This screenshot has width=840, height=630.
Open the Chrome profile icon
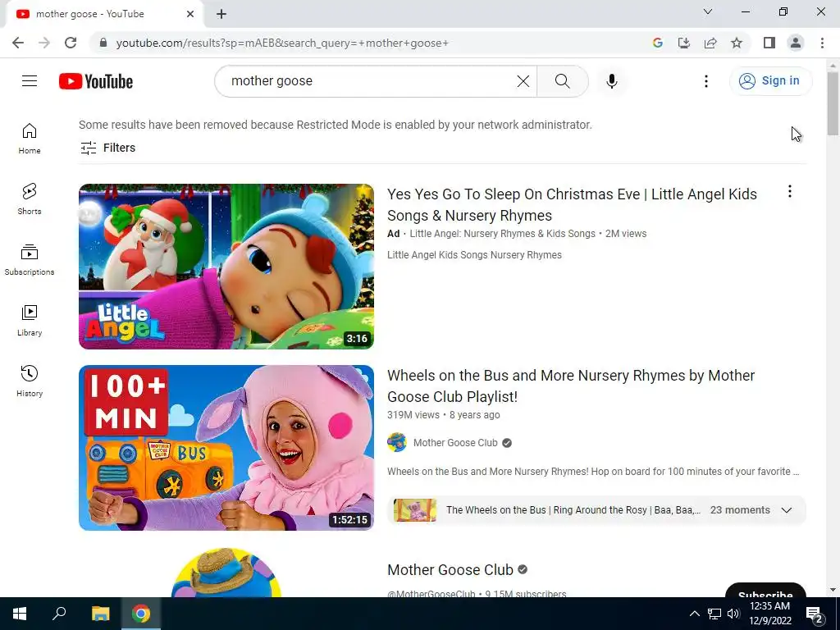tap(796, 43)
